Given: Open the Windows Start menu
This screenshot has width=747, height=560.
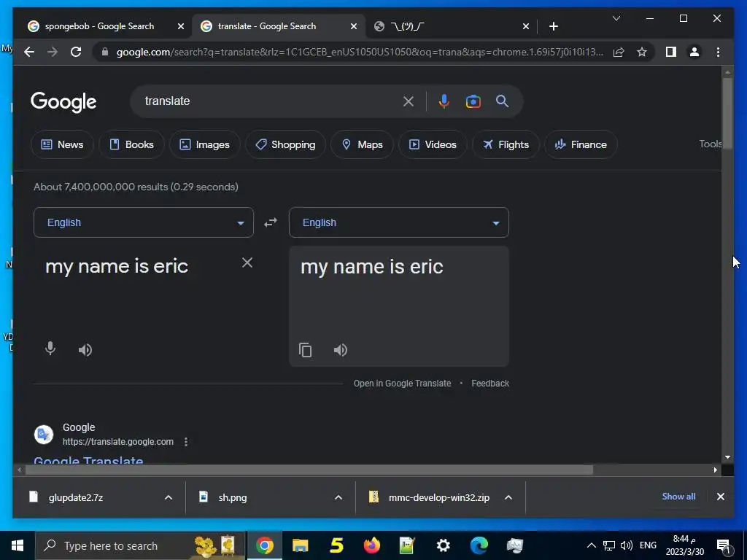Looking at the screenshot, I should pos(18,545).
